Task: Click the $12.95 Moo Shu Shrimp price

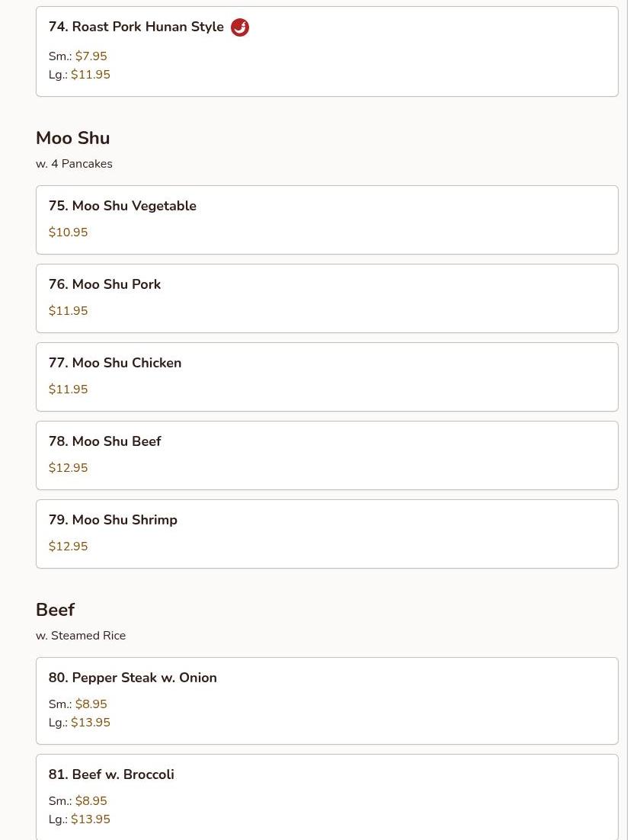Action: pyautogui.click(x=68, y=546)
